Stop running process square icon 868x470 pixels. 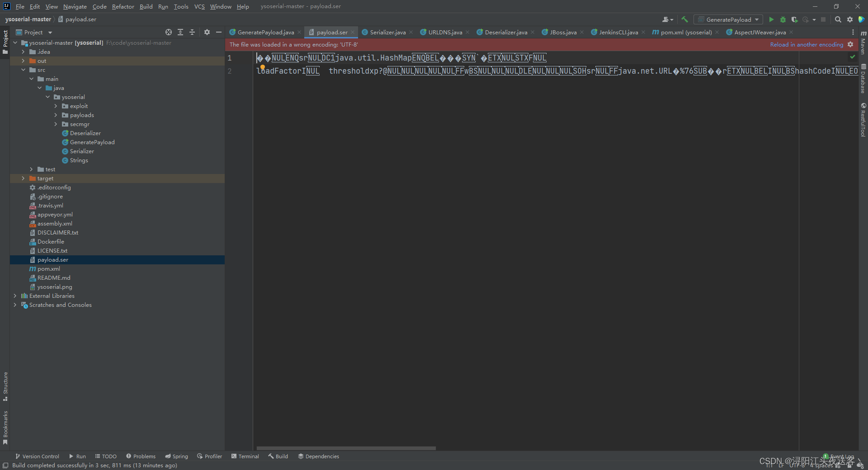[x=823, y=19]
